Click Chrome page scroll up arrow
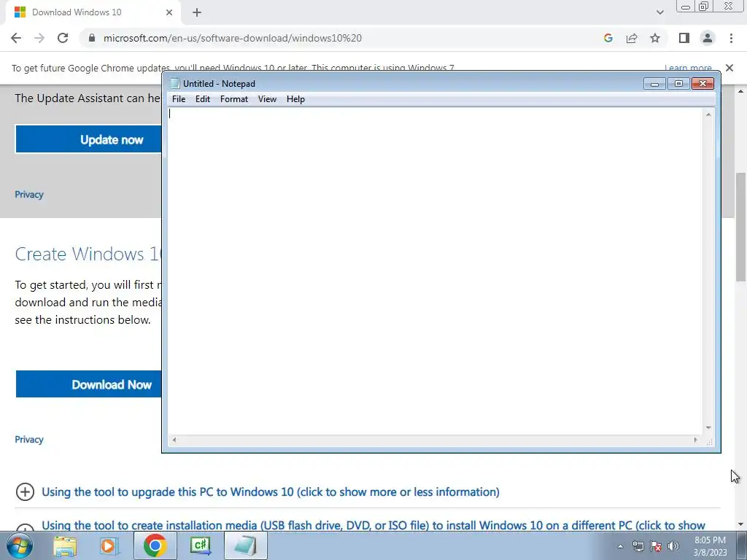747x560 pixels. click(741, 91)
